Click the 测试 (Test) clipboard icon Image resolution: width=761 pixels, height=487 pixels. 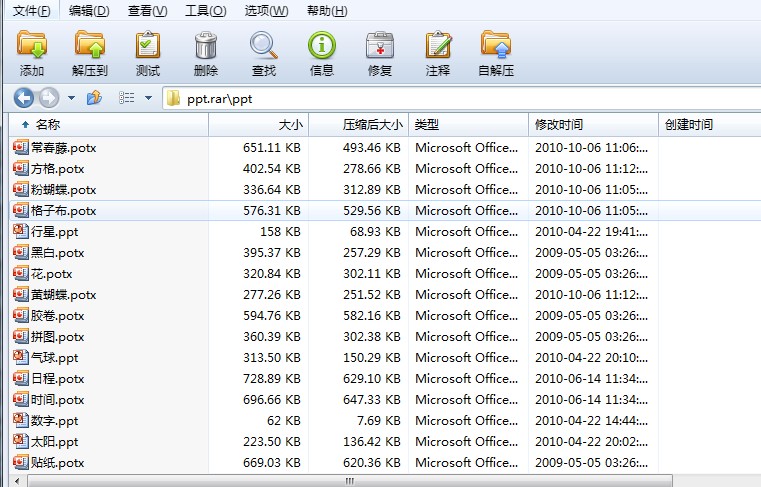148,45
